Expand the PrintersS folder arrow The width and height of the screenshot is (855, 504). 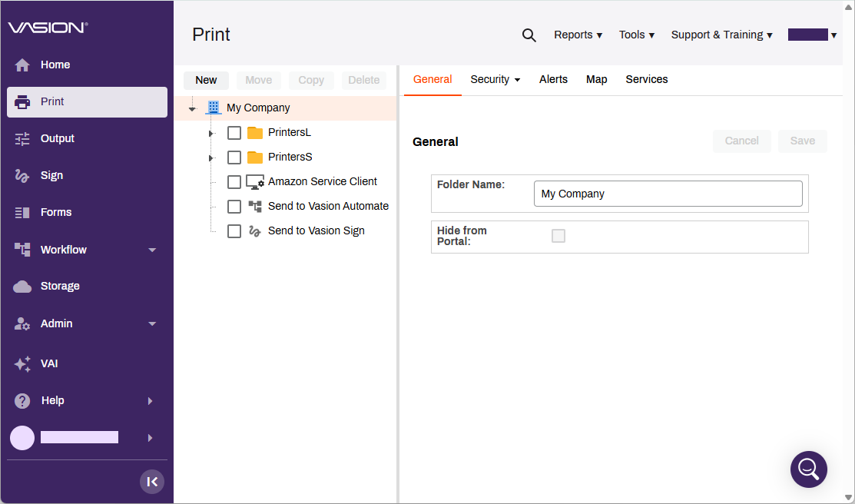[211, 158]
